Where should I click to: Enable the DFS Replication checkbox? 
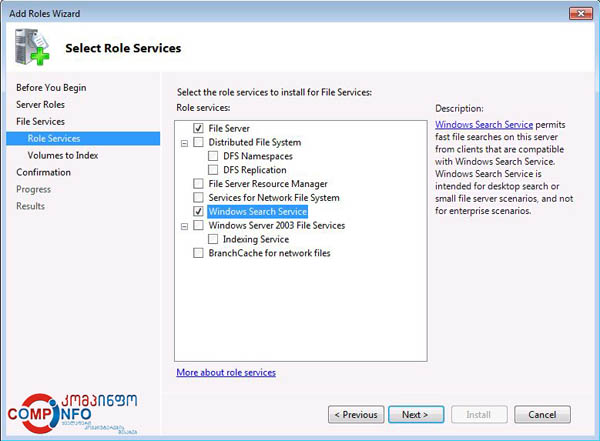coord(213,170)
